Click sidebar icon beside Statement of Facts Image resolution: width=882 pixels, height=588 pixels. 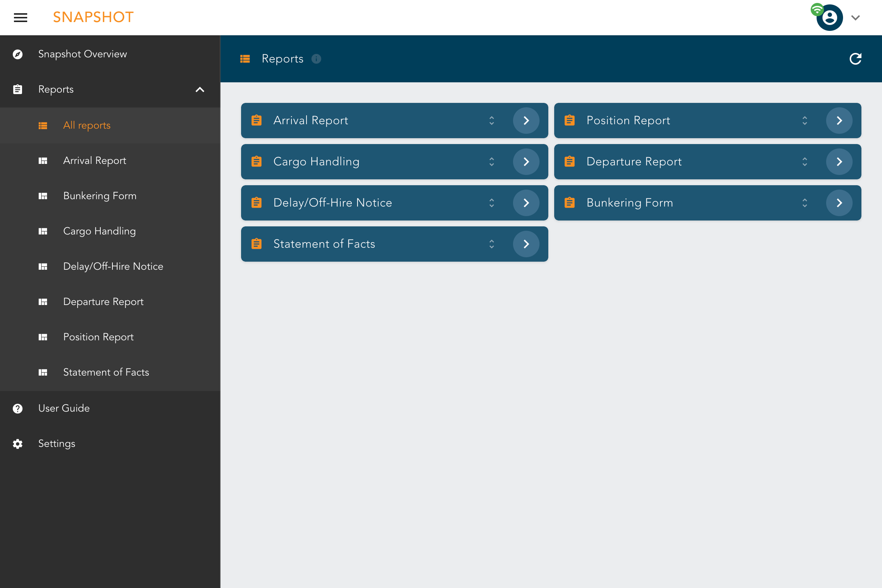pyautogui.click(x=43, y=372)
